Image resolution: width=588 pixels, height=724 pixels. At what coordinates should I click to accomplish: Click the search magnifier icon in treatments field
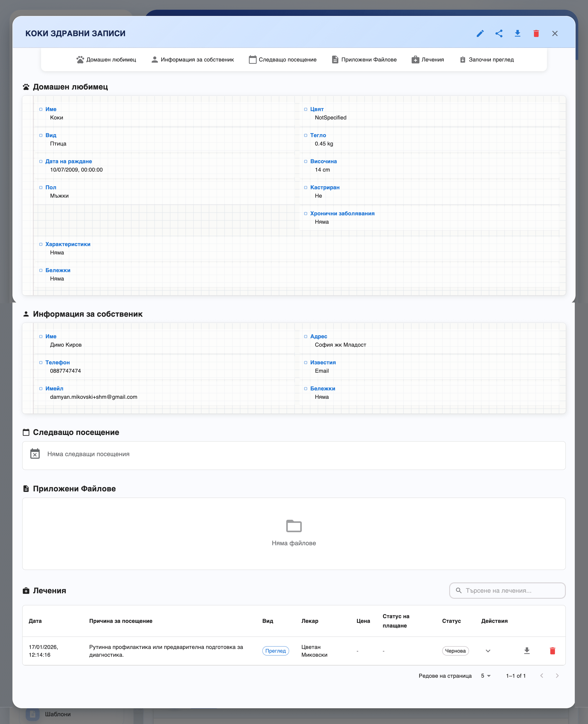pyautogui.click(x=459, y=591)
